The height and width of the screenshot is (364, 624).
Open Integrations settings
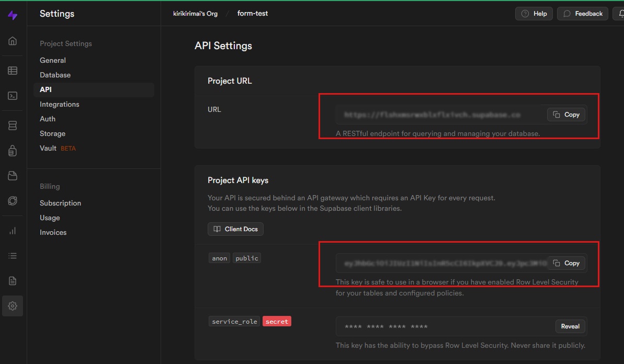point(59,104)
